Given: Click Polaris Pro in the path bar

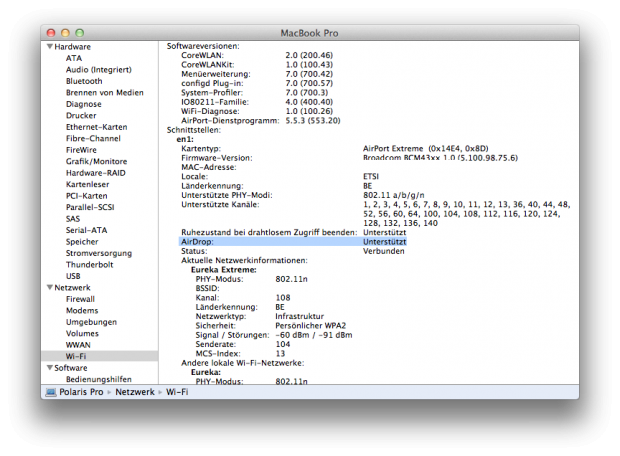Looking at the screenshot, I should tap(81, 392).
